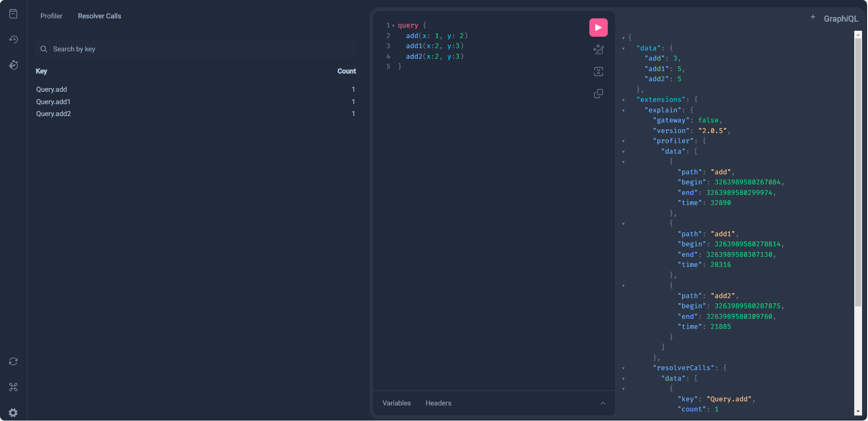Collapse the "extensions" node in the response
The image size is (868, 421).
[x=623, y=100]
